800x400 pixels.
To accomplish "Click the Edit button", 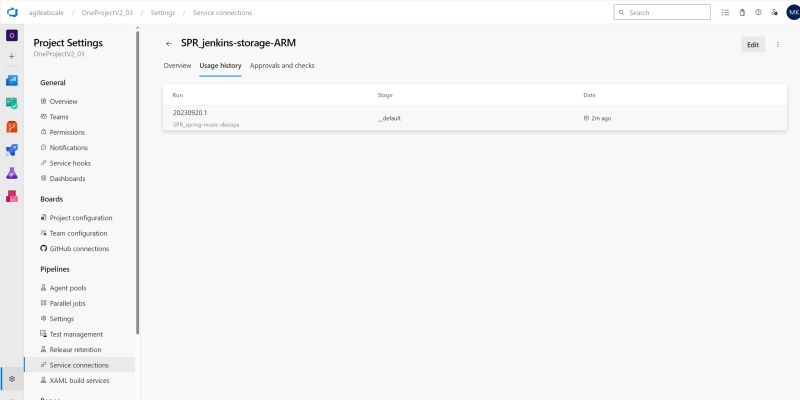I will coord(753,45).
